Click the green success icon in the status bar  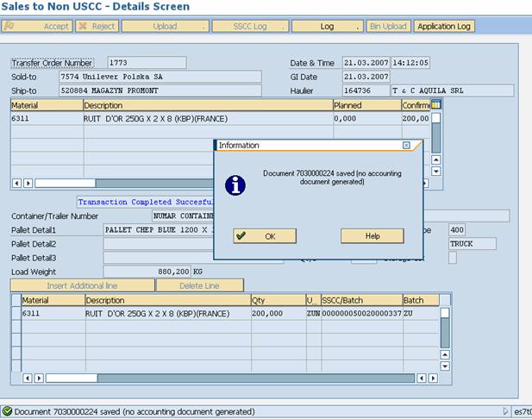[x=7, y=412]
